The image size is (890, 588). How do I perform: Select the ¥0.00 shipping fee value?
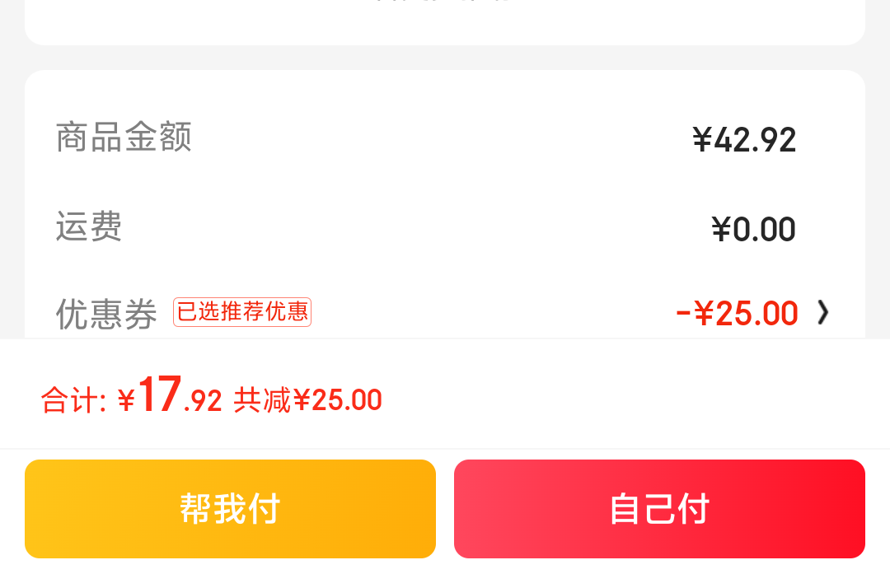click(753, 229)
